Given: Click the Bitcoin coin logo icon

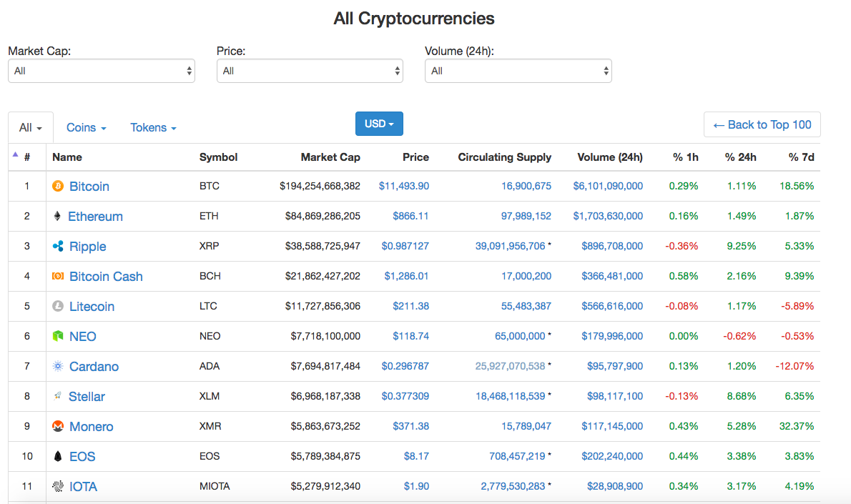Looking at the screenshot, I should pyautogui.click(x=57, y=186).
